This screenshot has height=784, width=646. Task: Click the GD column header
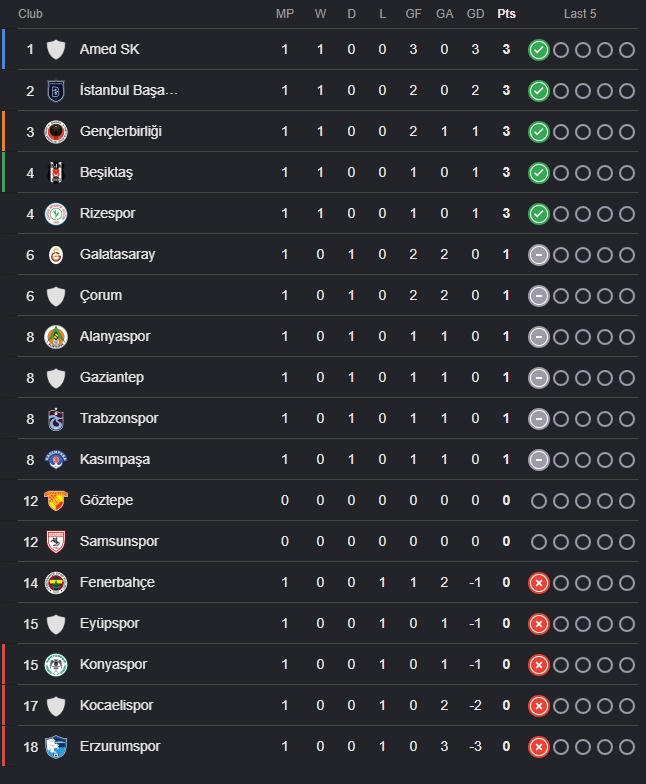click(476, 14)
